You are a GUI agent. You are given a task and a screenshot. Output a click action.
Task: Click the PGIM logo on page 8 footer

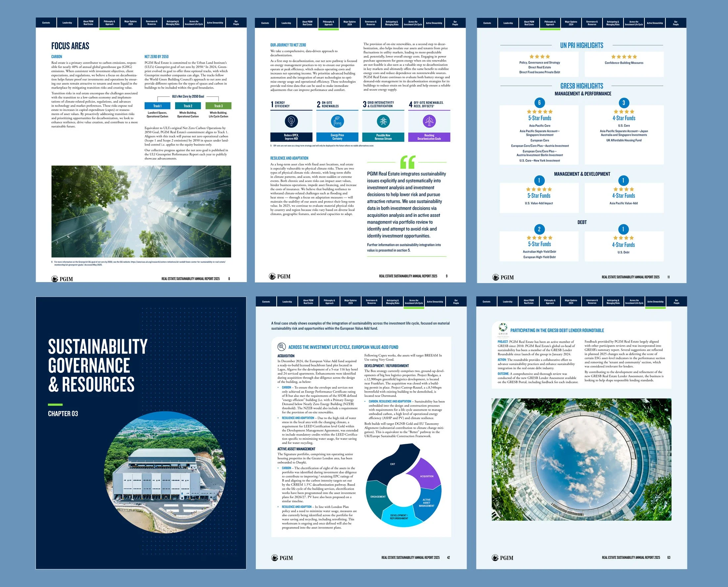pyautogui.click(x=62, y=279)
